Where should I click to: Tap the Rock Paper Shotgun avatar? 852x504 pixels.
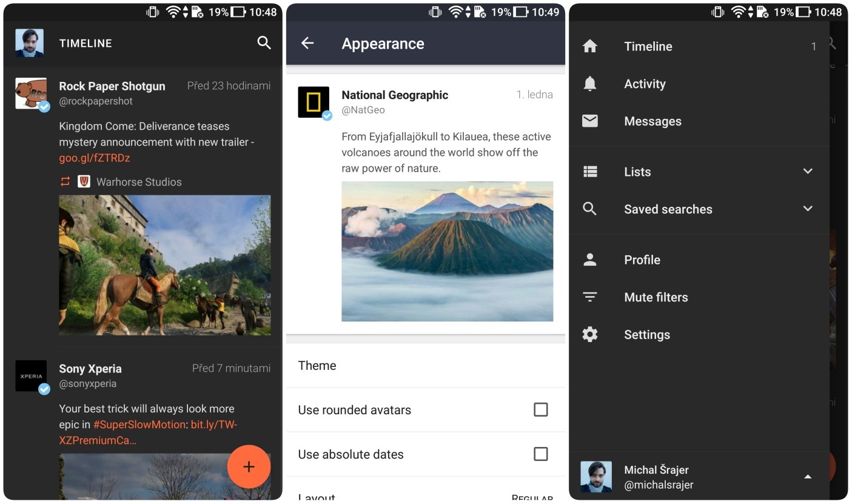point(31,93)
